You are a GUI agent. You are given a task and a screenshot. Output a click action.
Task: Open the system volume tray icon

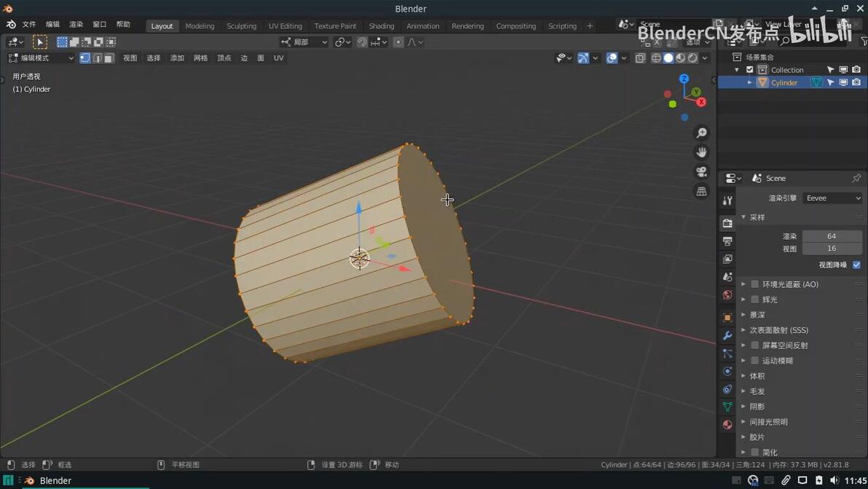[x=835, y=480]
